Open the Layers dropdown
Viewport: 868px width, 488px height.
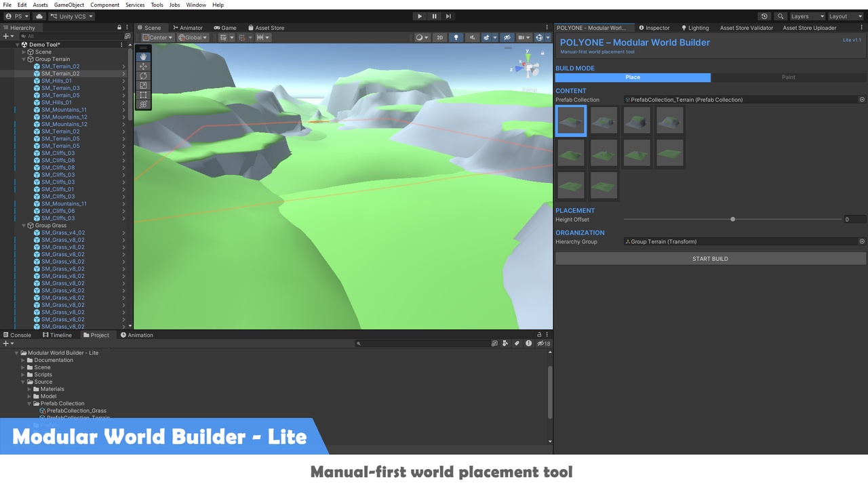click(807, 16)
